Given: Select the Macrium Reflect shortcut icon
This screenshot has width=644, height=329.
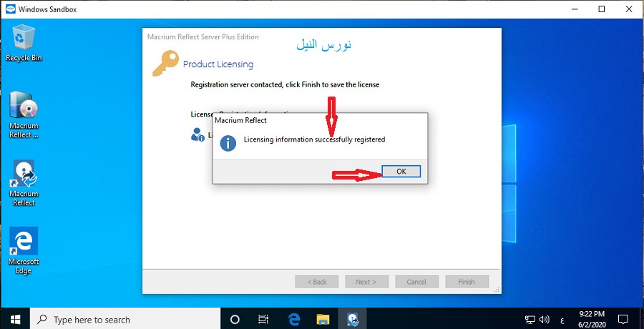Looking at the screenshot, I should 24,183.
